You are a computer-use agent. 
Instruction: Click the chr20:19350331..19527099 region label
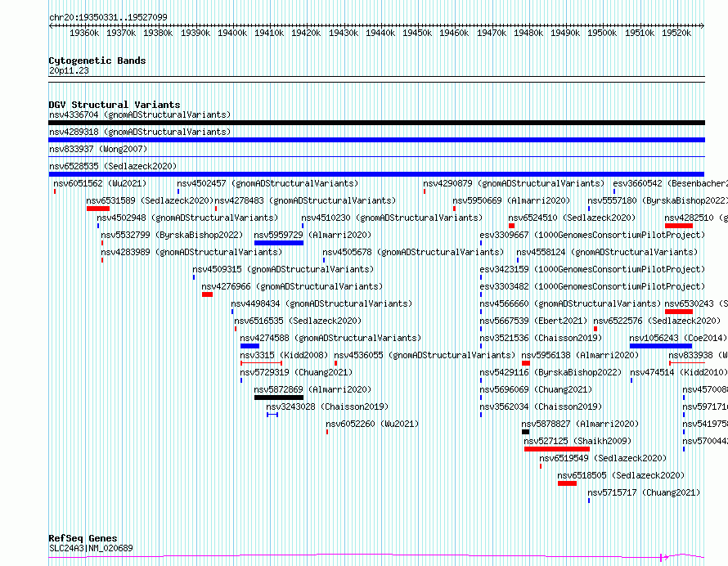click(108, 18)
